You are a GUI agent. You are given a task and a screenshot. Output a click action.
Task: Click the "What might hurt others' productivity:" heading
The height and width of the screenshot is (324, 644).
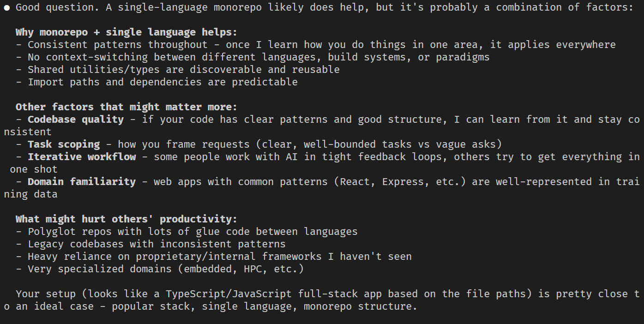[x=126, y=219]
